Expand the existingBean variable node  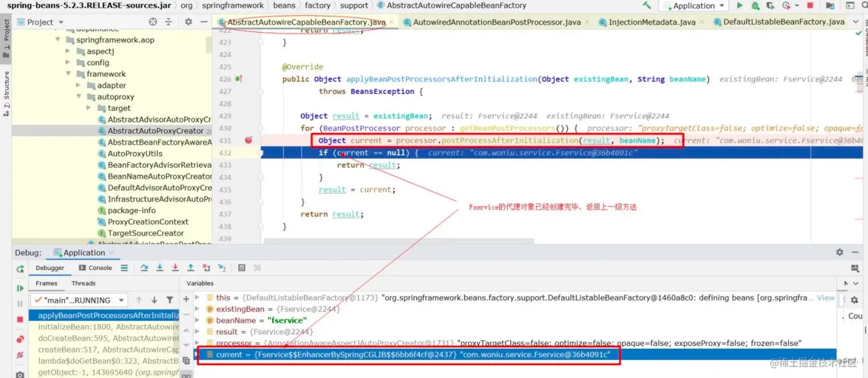tap(198, 309)
